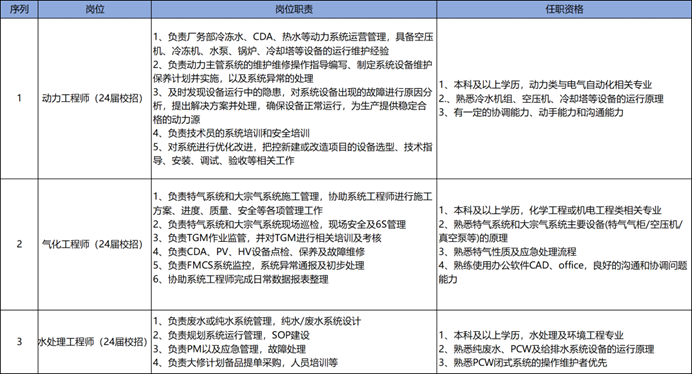The image size is (692, 374).
Task: Click the line 负责技术员的系统培训和安全培训
Action: coord(231,133)
